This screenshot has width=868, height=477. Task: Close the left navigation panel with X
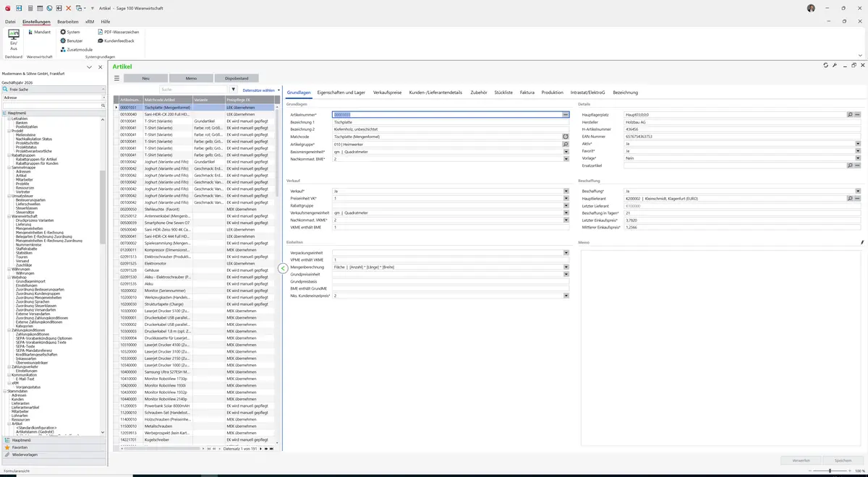(x=100, y=67)
